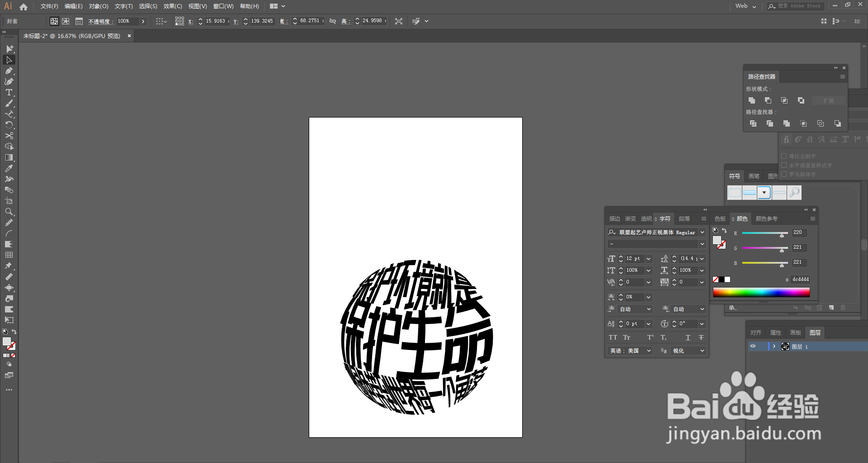Click Intersect shape mode in Pathfinder

coord(784,100)
